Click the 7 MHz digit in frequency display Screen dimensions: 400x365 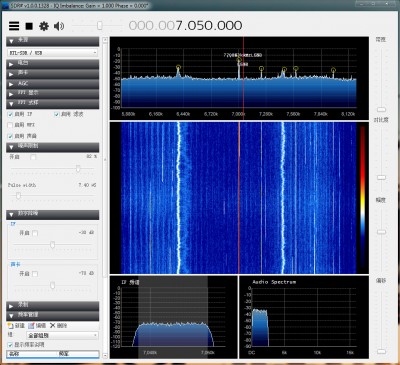tap(179, 26)
